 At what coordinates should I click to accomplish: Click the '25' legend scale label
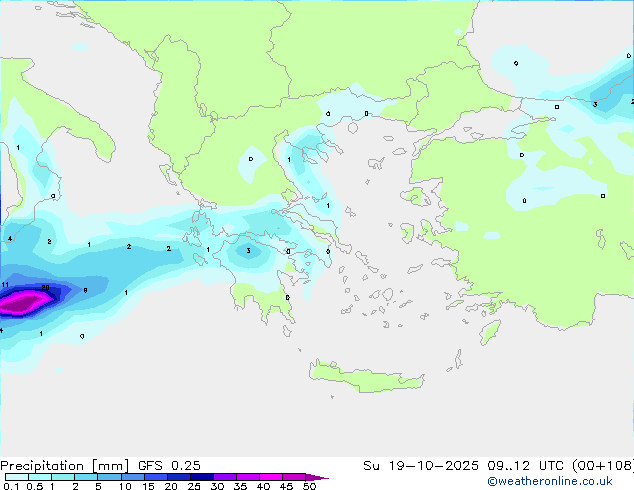(194, 486)
